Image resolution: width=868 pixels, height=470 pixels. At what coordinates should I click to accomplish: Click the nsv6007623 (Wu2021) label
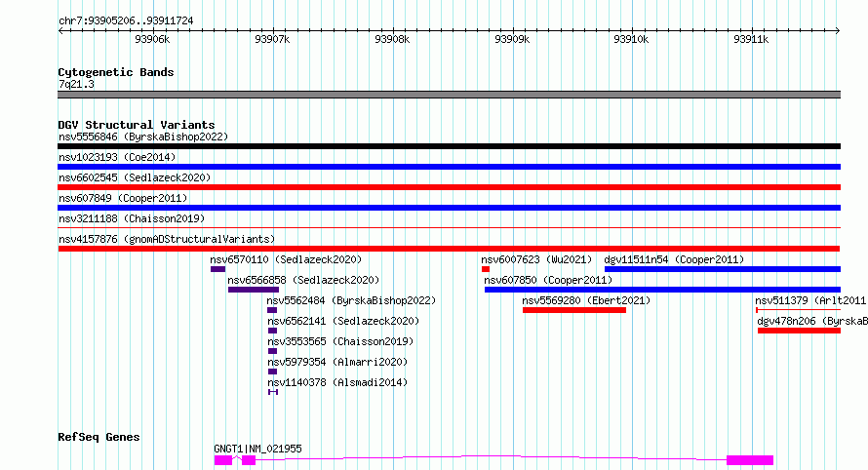point(536,259)
